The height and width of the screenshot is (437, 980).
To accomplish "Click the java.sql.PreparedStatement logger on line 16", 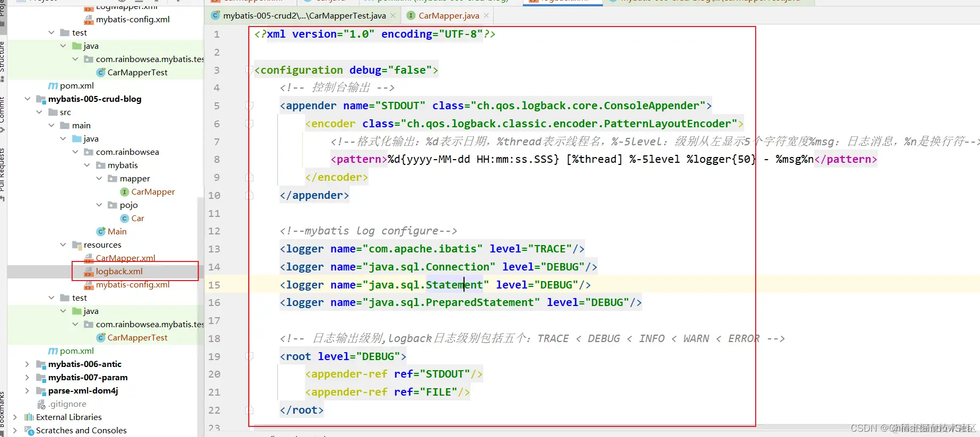I will pyautogui.click(x=461, y=303).
